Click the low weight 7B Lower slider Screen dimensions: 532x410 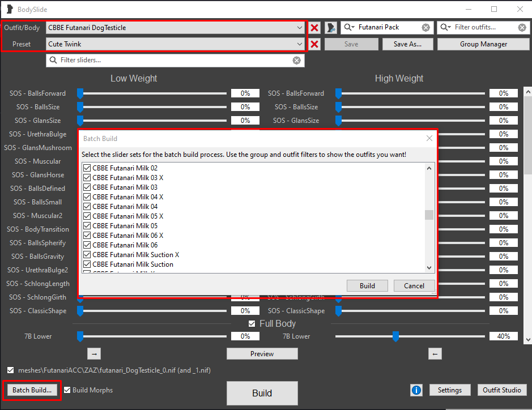click(x=152, y=336)
